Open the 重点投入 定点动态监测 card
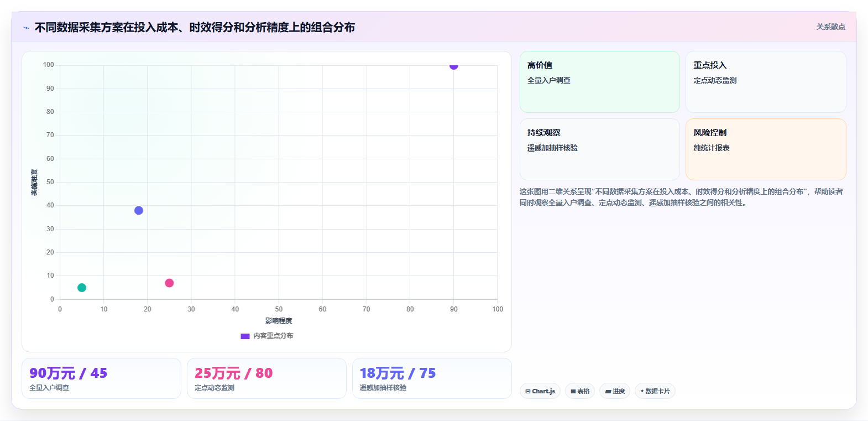The height and width of the screenshot is (421, 868). (766, 82)
